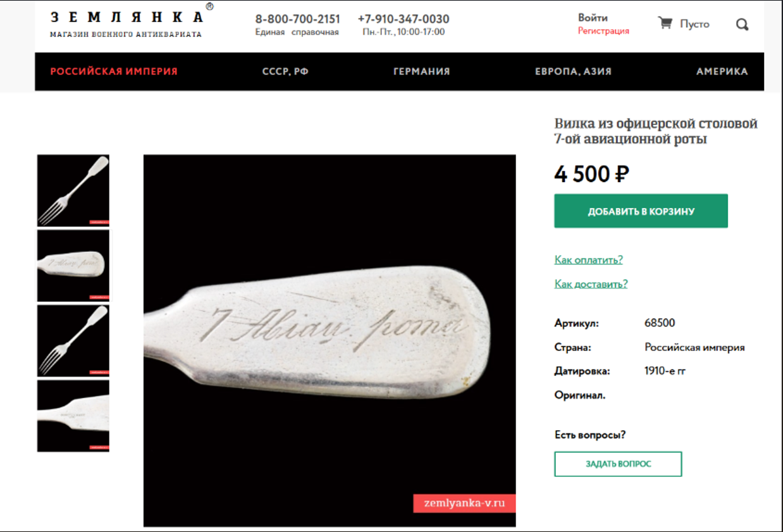783x532 pixels.
Task: Click Регистрация link
Action: (603, 30)
